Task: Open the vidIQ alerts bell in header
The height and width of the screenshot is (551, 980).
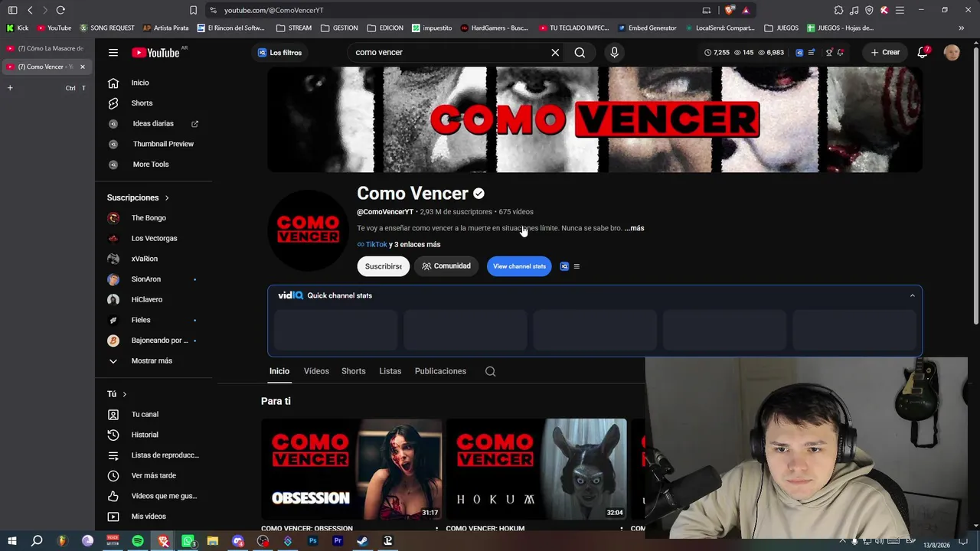Action: click(x=841, y=53)
